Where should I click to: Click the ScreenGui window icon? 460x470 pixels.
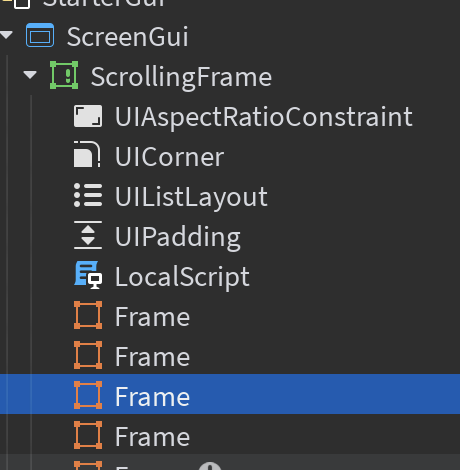point(40,35)
